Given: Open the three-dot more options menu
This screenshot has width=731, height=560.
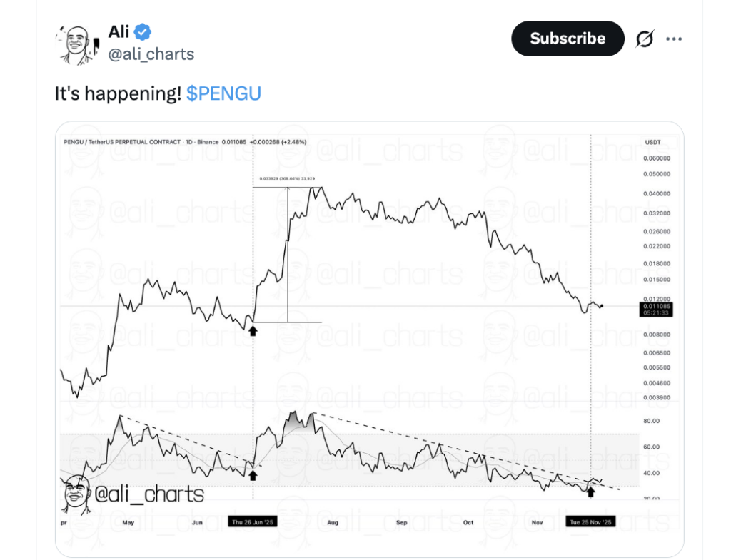Looking at the screenshot, I should point(674,39).
